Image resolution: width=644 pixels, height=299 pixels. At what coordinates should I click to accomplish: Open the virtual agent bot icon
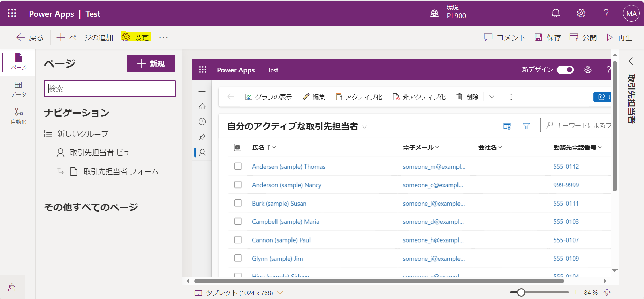click(x=12, y=287)
